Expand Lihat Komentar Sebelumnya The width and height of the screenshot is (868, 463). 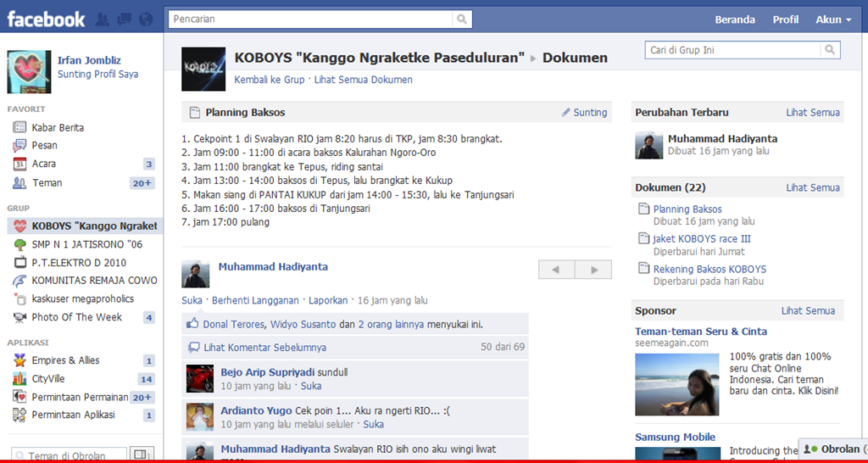tap(263, 347)
